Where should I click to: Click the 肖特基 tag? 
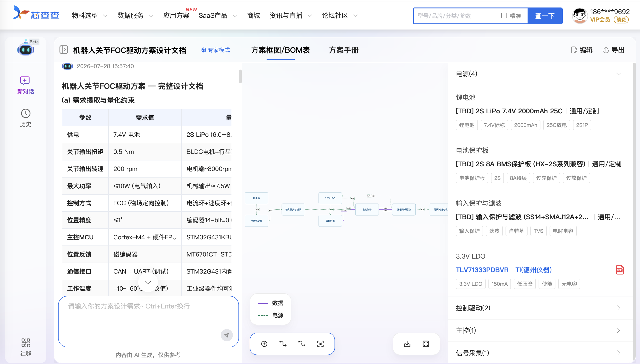coord(517,231)
